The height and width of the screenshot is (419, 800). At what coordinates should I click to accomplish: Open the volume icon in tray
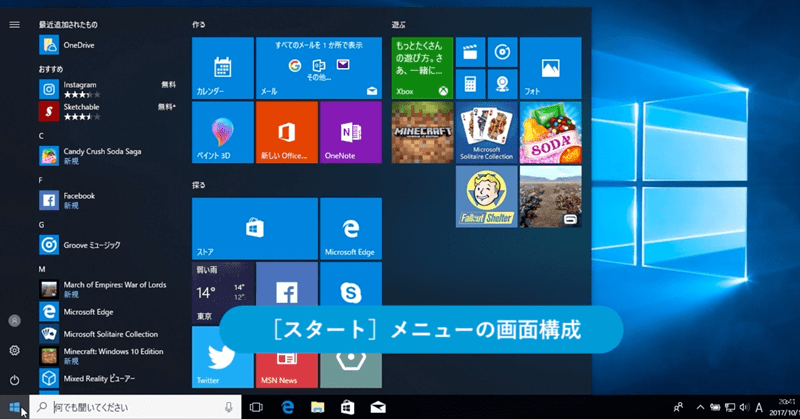(x=744, y=407)
